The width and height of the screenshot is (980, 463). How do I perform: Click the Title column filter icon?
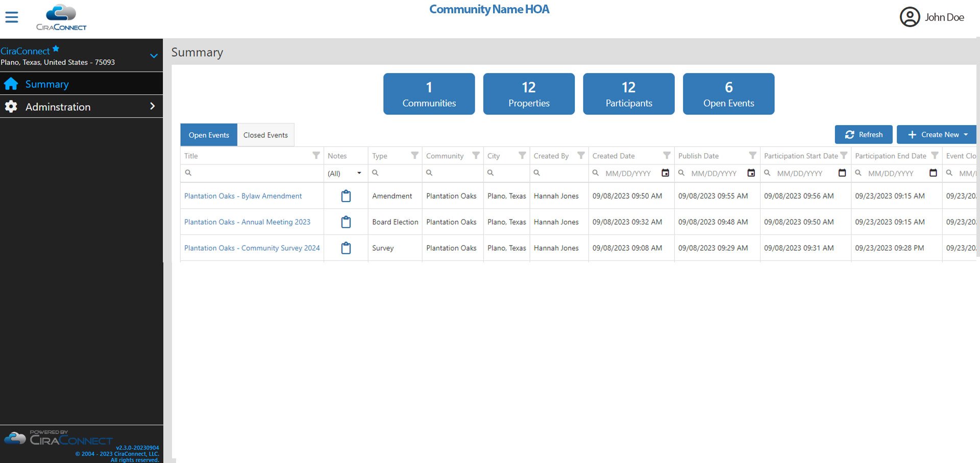click(316, 156)
